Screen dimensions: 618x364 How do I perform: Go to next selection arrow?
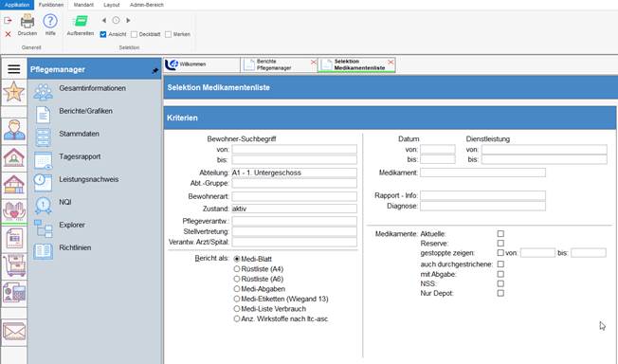click(128, 20)
